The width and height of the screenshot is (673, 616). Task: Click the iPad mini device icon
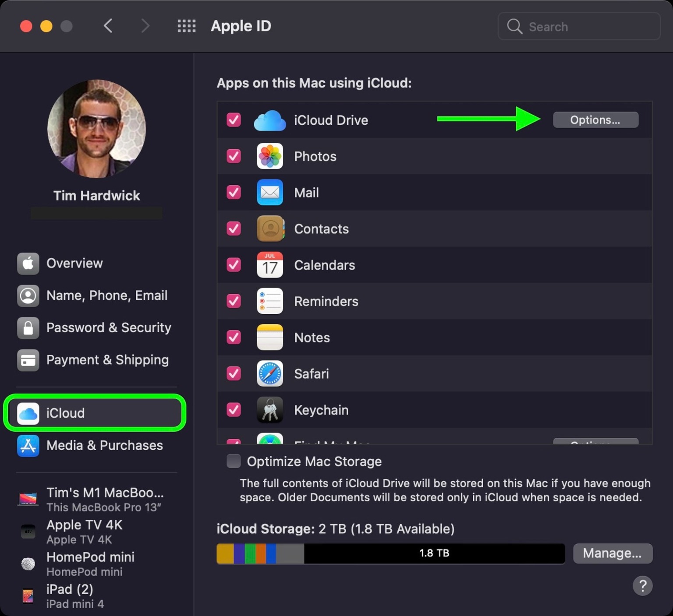[28, 596]
